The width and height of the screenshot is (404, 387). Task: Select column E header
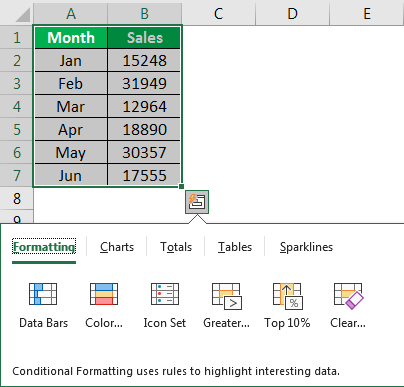[x=367, y=14]
